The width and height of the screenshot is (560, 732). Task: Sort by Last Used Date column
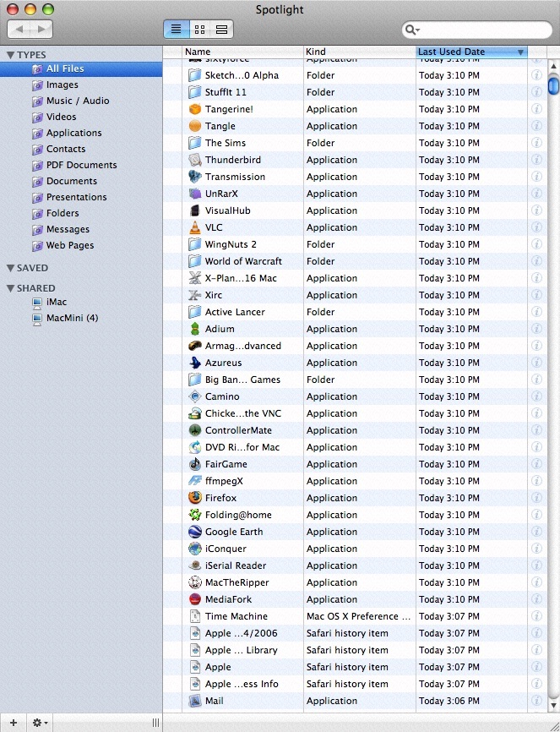[x=471, y=52]
